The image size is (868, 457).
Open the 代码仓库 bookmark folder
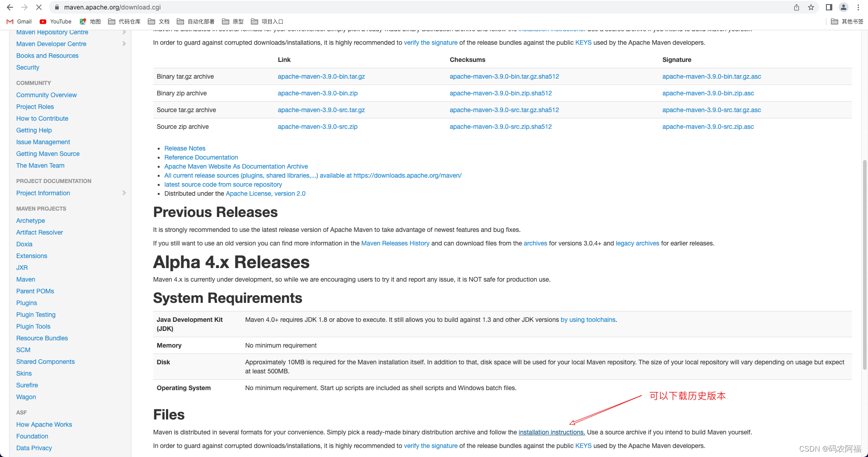[124, 21]
